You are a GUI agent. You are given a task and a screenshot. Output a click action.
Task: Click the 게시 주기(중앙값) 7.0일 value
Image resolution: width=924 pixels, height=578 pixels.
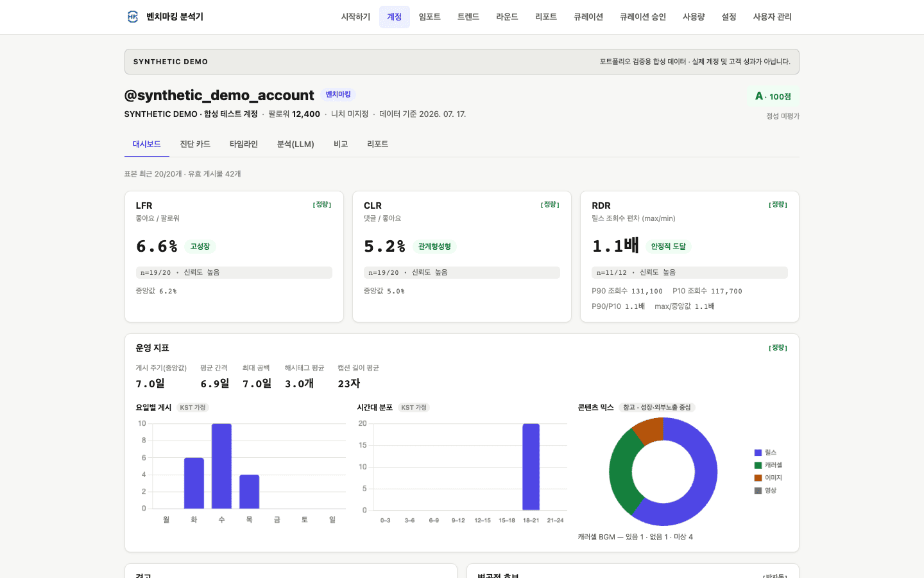tap(150, 383)
